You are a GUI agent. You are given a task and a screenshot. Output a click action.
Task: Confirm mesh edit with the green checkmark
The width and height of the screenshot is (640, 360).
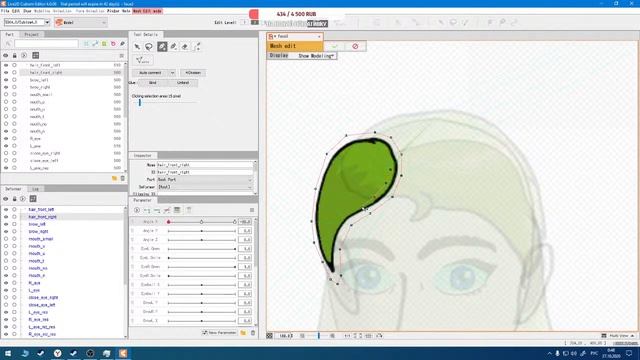pyautogui.click(x=334, y=46)
